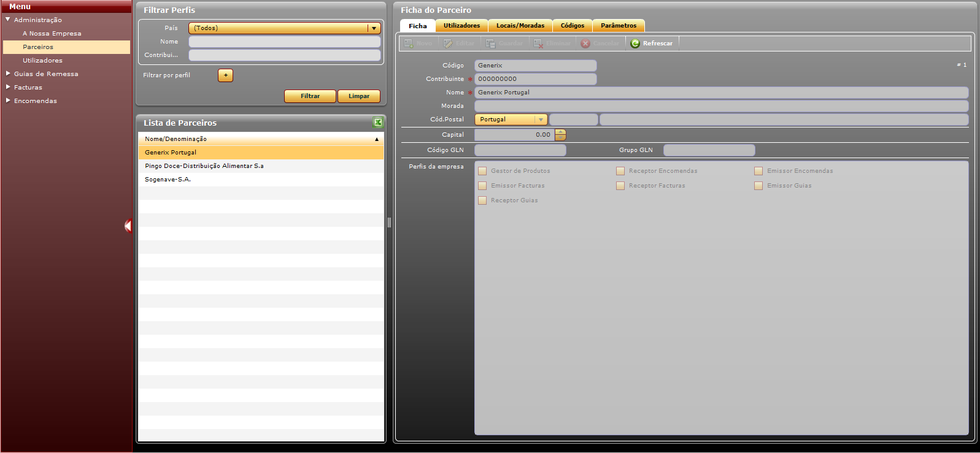This screenshot has width=980, height=453.
Task: Click the postal code number field
Action: pos(574,120)
